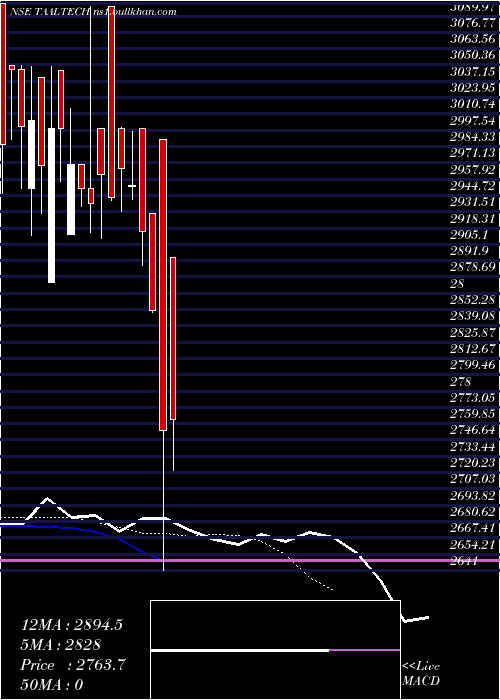Image resolution: width=500 pixels, height=700 pixels.
Task: Select the 5MA : 2828 reading
Action: 60,645
